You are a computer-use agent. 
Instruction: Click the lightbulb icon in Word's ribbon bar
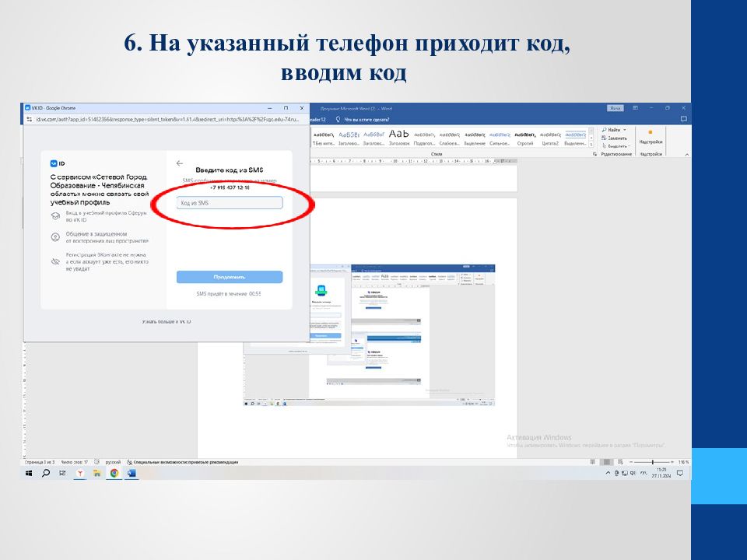(x=338, y=120)
